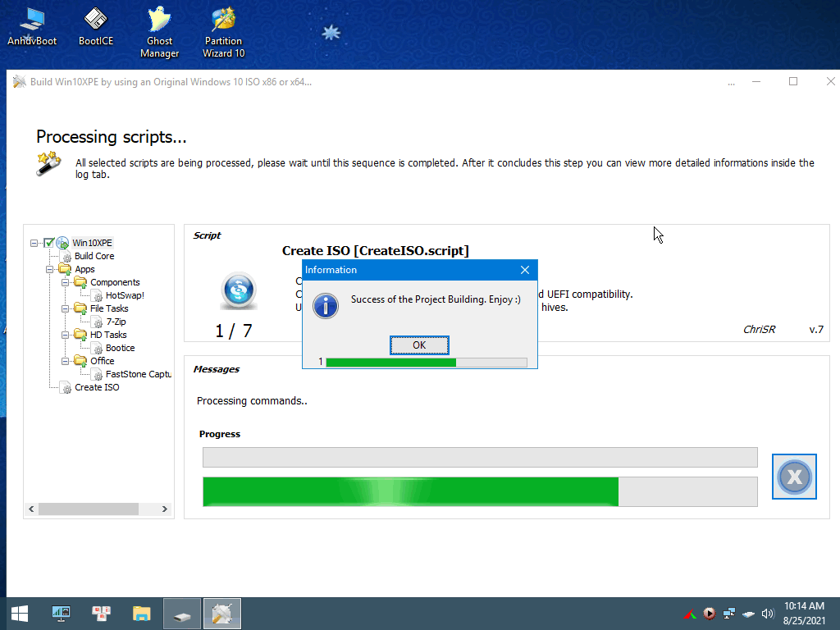The width and height of the screenshot is (840, 630).
Task: Click the removable drive tray icon
Action: [x=748, y=614]
